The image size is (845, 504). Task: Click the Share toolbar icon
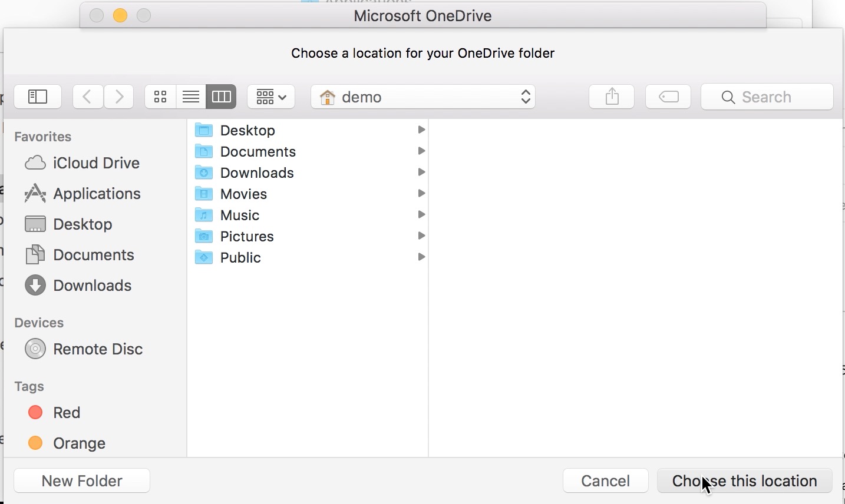tap(612, 97)
